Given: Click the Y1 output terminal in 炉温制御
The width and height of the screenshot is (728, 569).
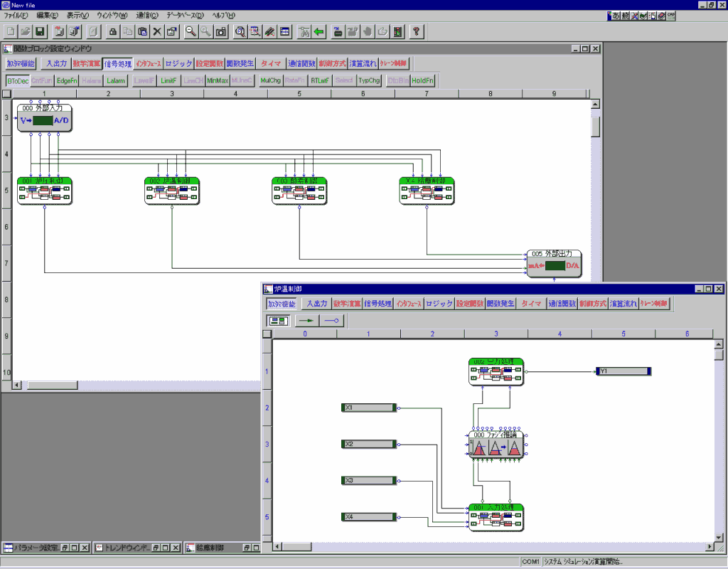Looking at the screenshot, I should [623, 371].
